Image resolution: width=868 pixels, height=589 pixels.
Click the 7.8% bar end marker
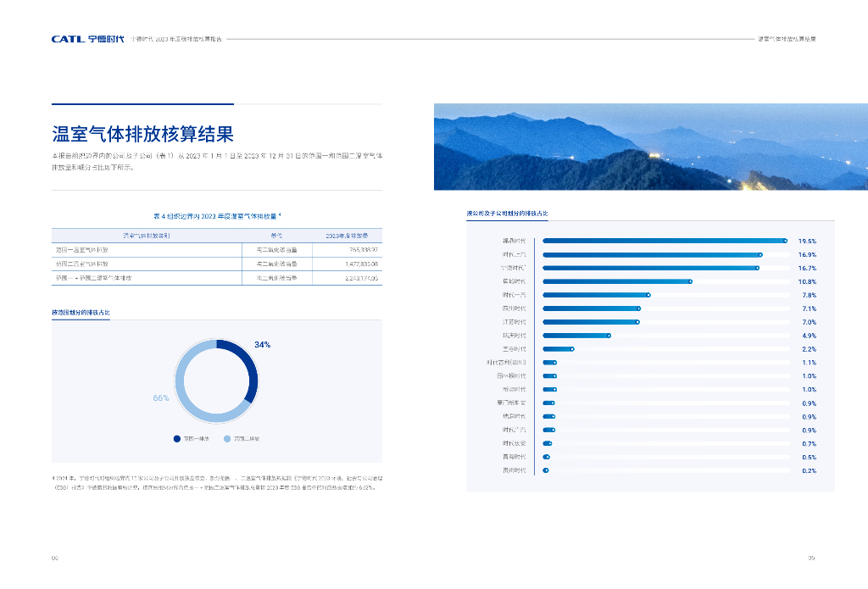pyautogui.click(x=648, y=295)
